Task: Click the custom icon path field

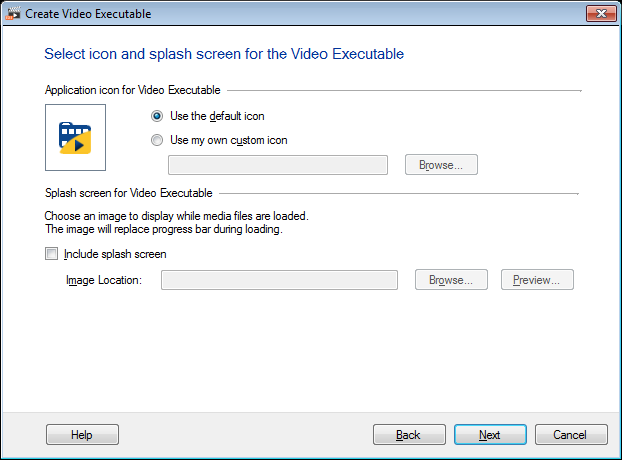Action: click(279, 165)
